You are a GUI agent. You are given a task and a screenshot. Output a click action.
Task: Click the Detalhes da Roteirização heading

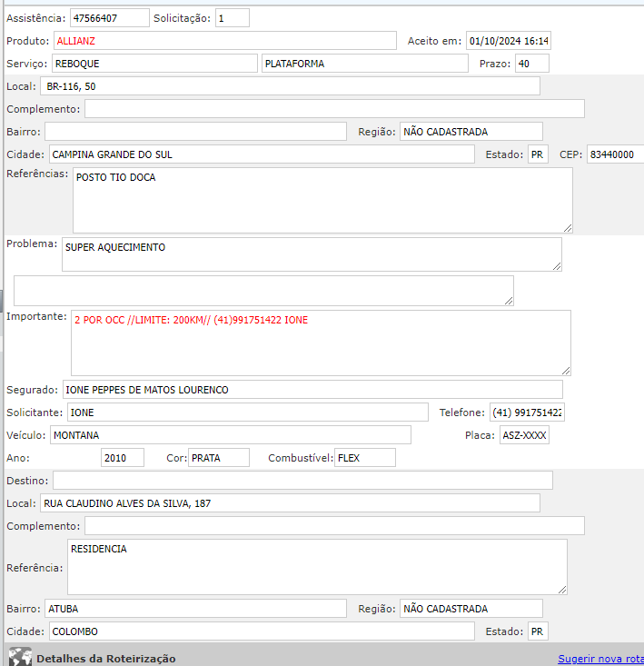click(106, 659)
